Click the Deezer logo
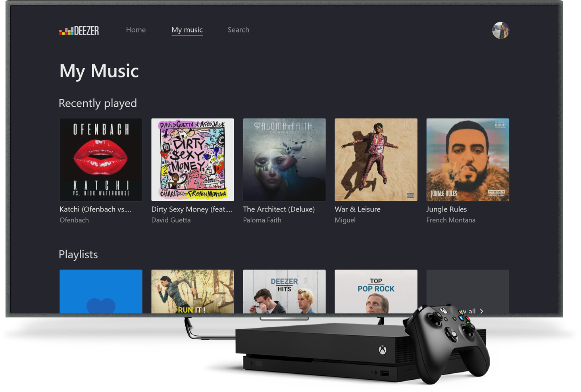Viewport: 581px width, 392px height. point(79,31)
